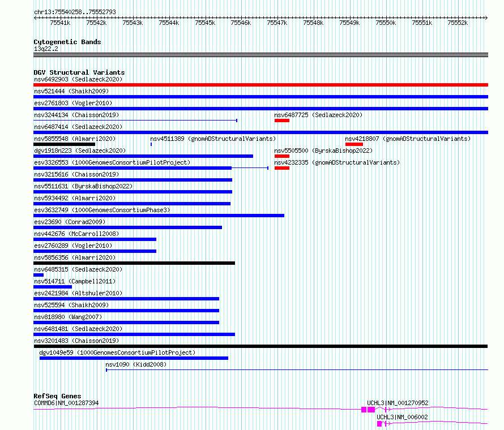Open dgv1049e59 (1000GenomesConsortiumPilotProject) label
The height and width of the screenshot is (430, 504).
[117, 352]
